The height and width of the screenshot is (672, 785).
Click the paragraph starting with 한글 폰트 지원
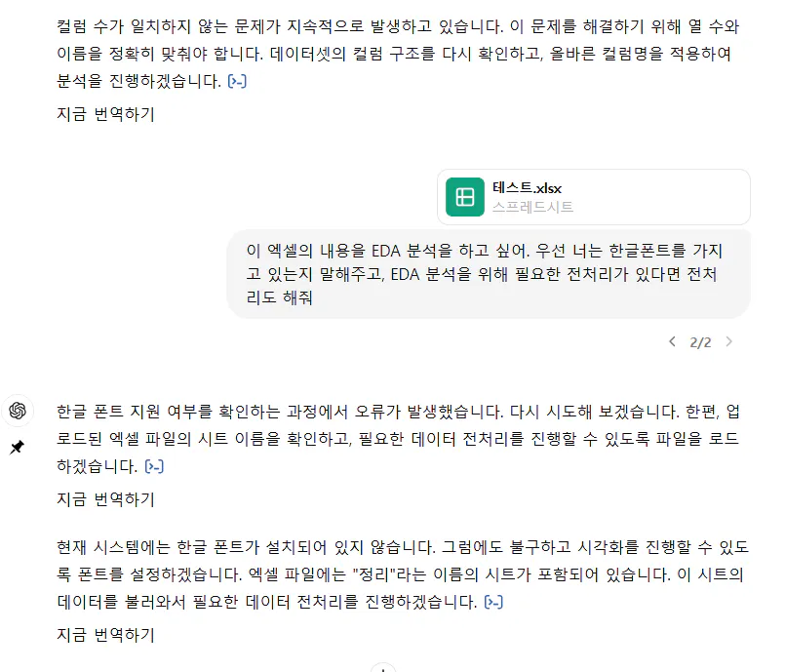point(390,438)
